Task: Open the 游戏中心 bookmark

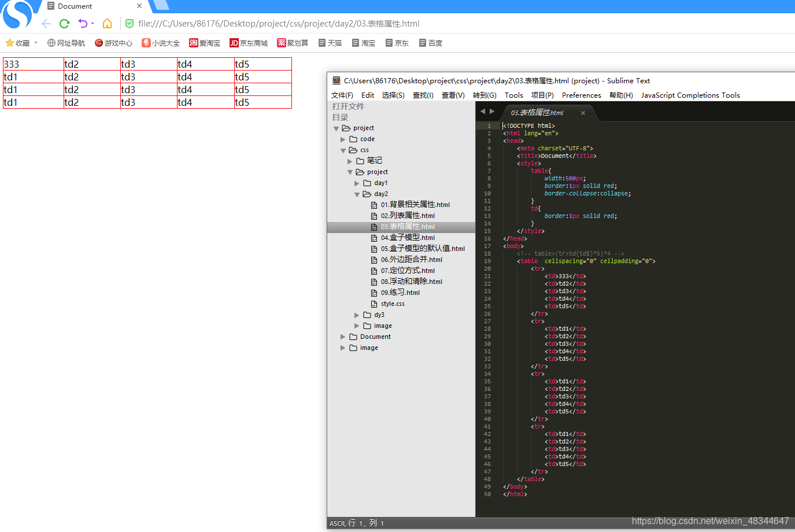Action: coord(113,43)
